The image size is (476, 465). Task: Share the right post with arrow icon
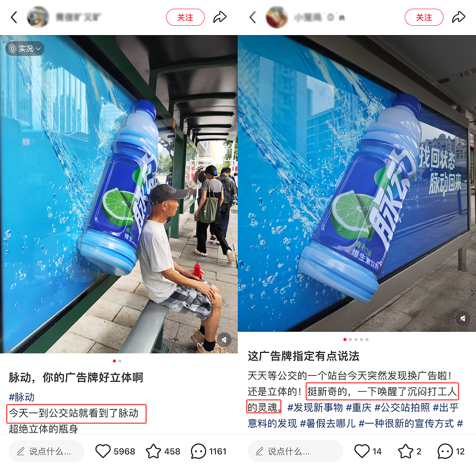tap(458, 18)
